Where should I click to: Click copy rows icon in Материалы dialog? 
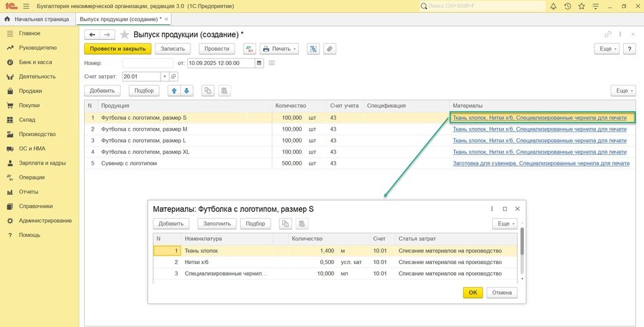coord(285,223)
